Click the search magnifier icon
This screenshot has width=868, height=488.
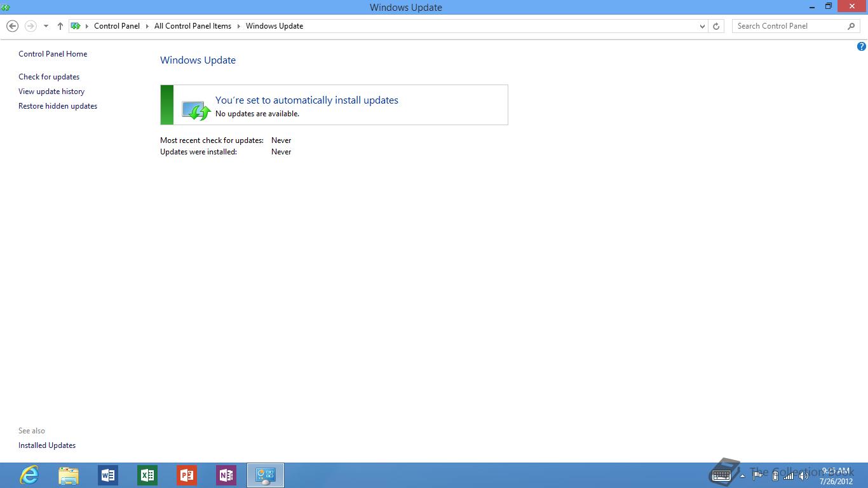(x=851, y=26)
